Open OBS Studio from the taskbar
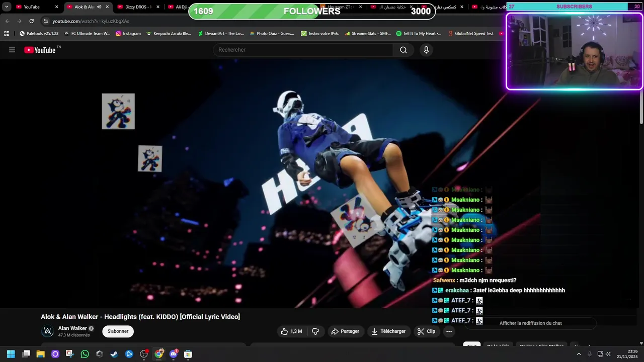This screenshot has height=362, width=644. pos(144,354)
